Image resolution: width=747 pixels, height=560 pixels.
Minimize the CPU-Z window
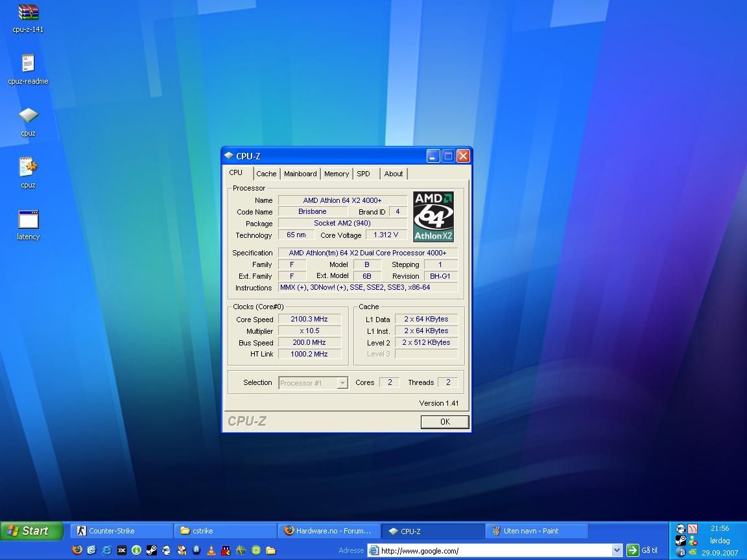(433, 156)
